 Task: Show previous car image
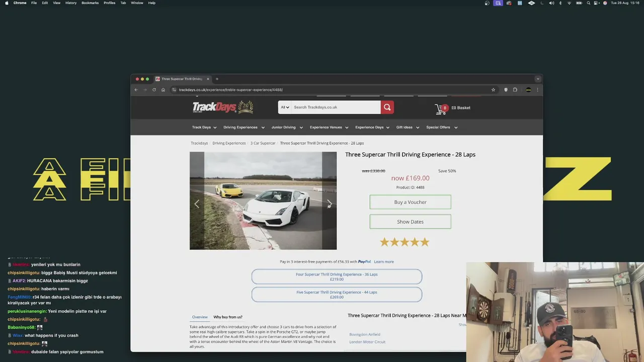pos(197,204)
